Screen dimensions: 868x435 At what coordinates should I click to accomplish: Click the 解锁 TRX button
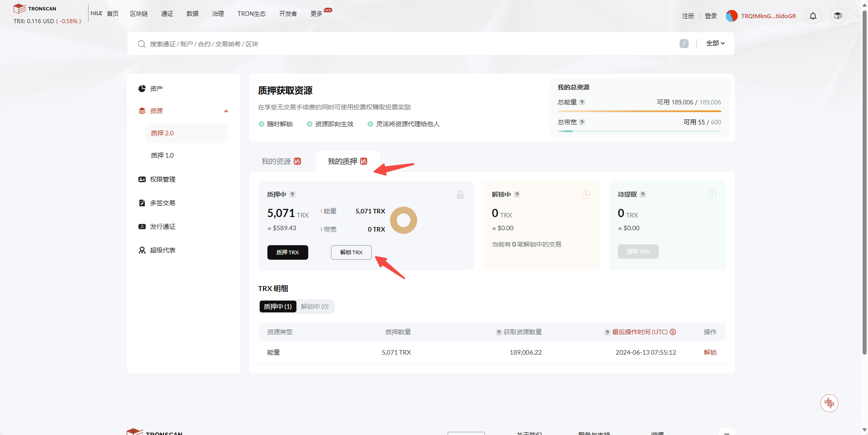pos(351,252)
